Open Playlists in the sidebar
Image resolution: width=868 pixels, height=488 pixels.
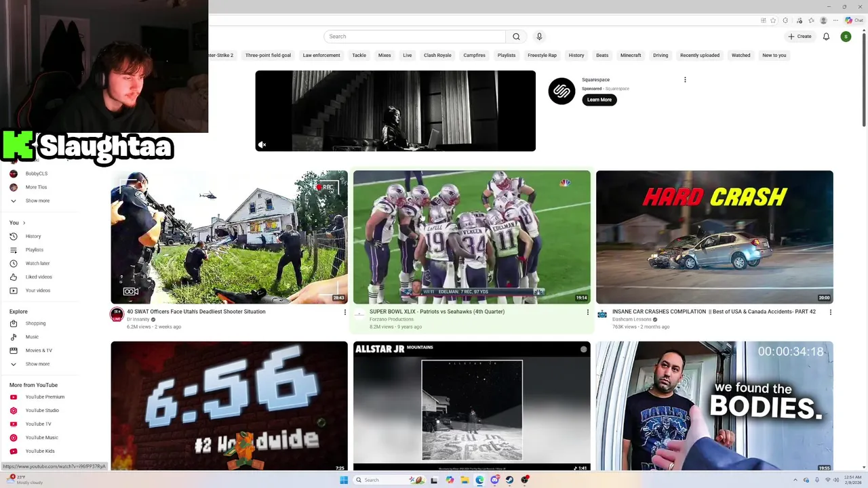pos(34,250)
